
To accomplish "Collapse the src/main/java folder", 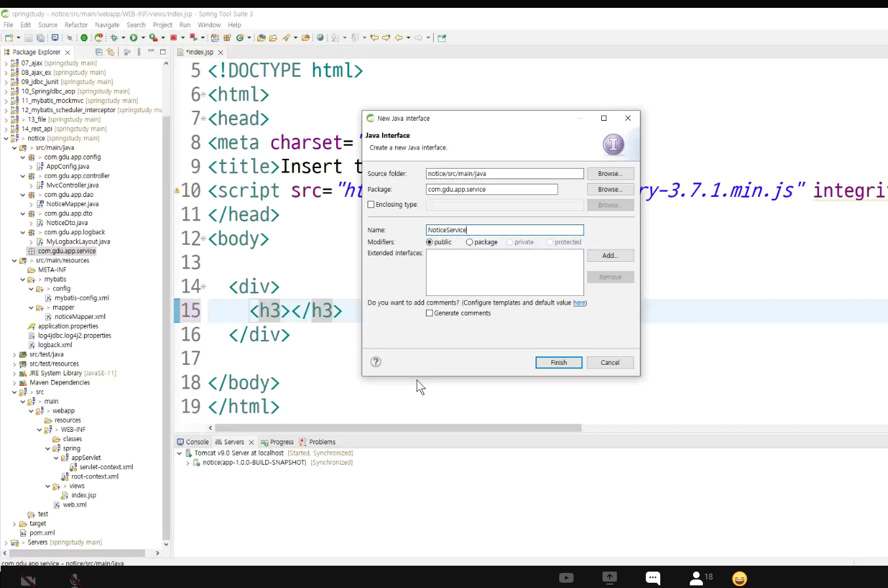I will coord(14,148).
